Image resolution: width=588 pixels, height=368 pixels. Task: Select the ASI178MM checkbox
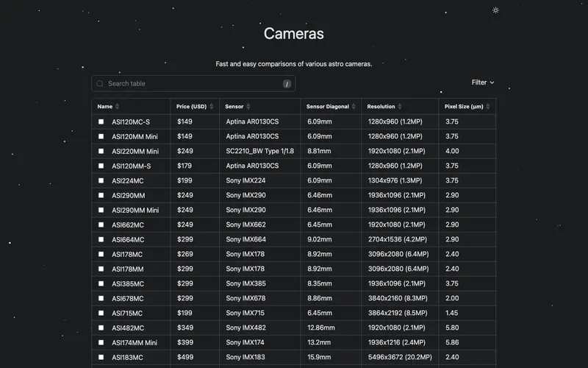[x=101, y=269]
